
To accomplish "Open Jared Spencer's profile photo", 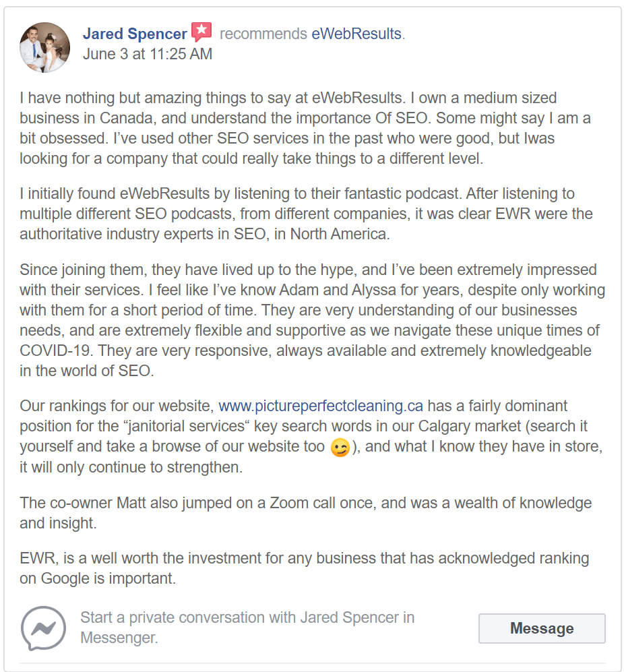I will click(x=44, y=47).
